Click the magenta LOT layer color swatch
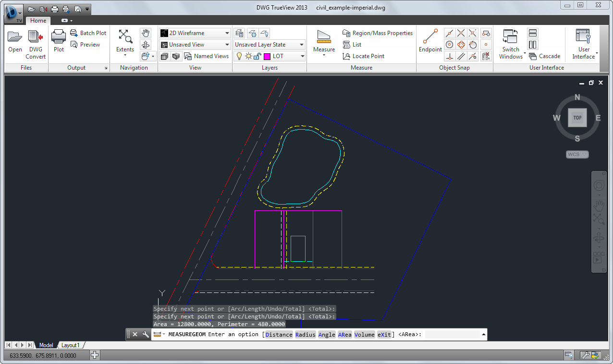613x364 pixels. click(267, 56)
